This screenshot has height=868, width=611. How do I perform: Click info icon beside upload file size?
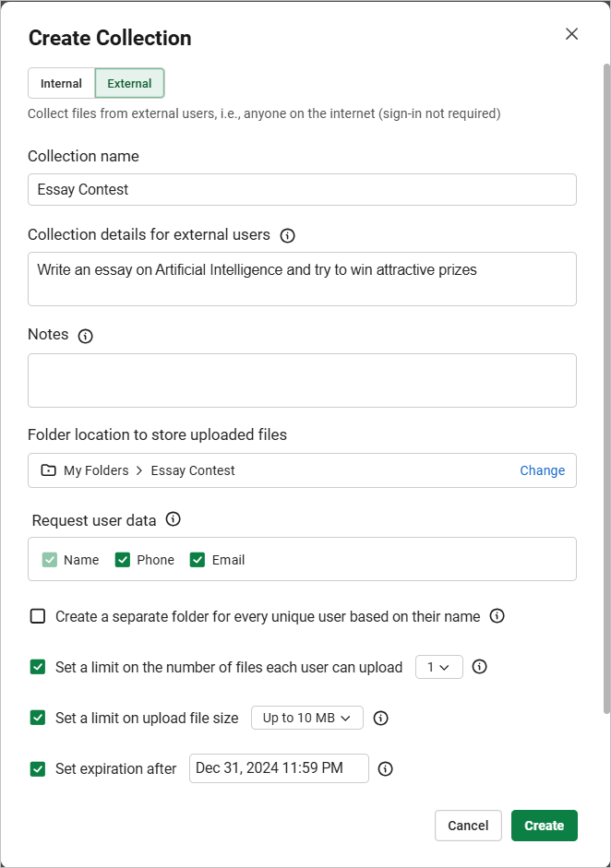pyautogui.click(x=380, y=718)
